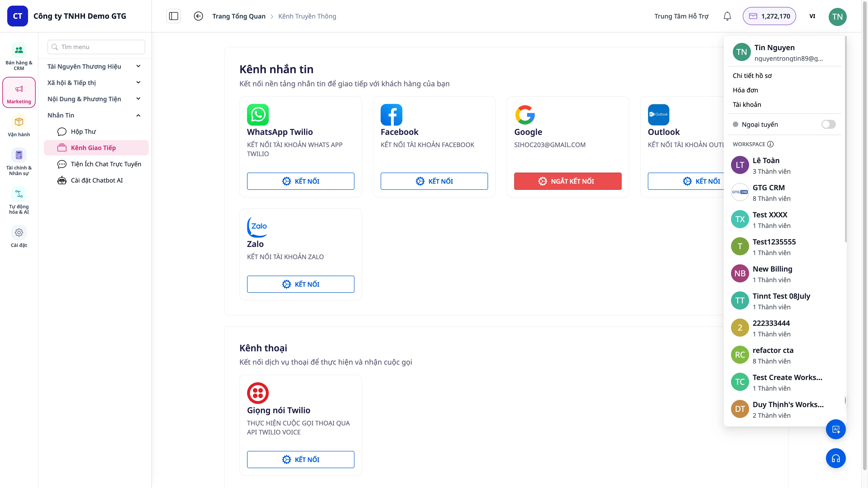Screen dimensions: 868x488
Task: Open the VI language selector
Action: pos(812,16)
